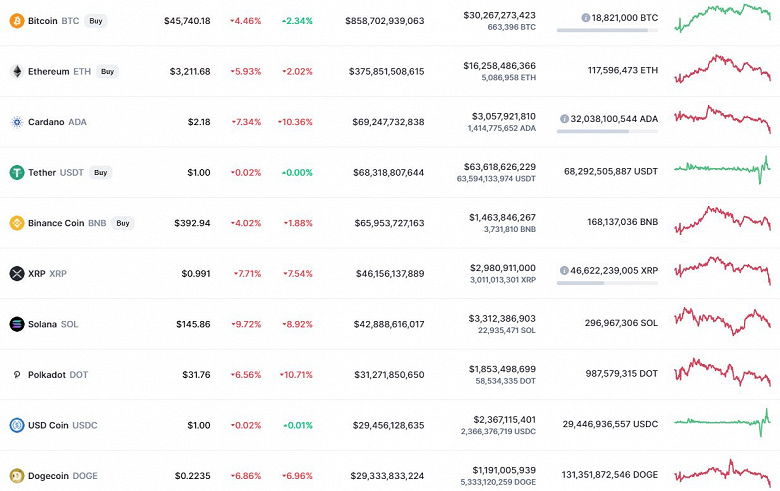Click the Polkadot coin logo icon
The height and width of the screenshot is (491, 780).
click(16, 375)
